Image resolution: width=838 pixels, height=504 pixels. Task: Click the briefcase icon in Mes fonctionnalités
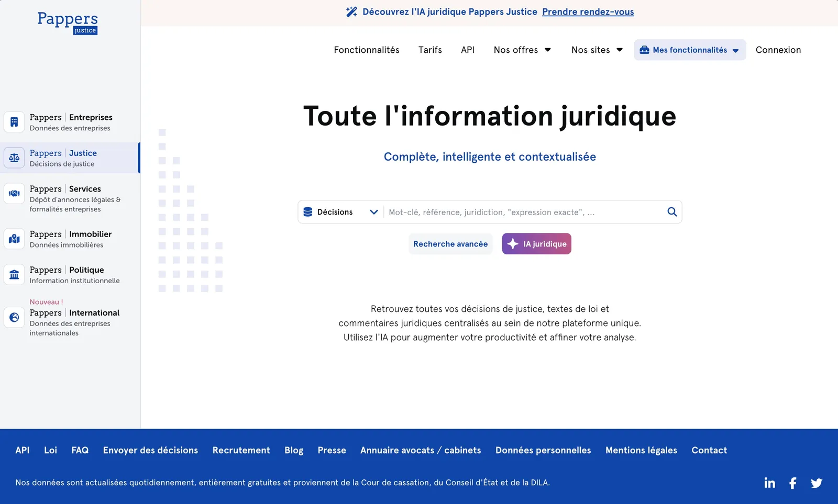(644, 50)
